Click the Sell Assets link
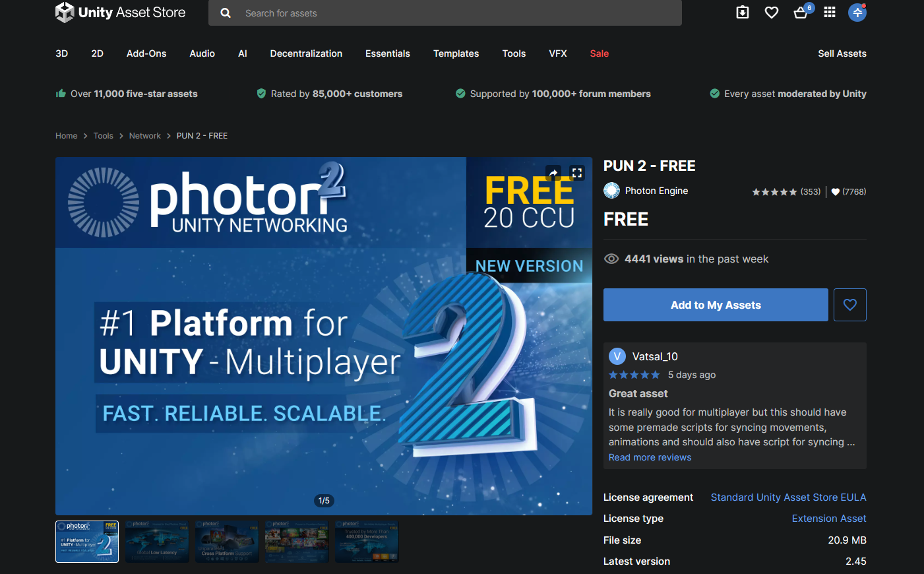The image size is (924, 574). click(x=842, y=53)
